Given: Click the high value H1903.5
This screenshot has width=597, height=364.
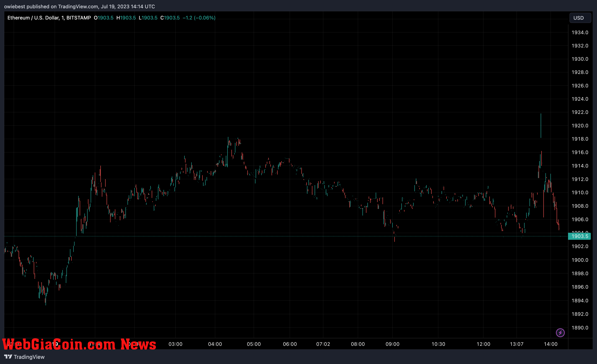Looking at the screenshot, I should click(126, 18).
